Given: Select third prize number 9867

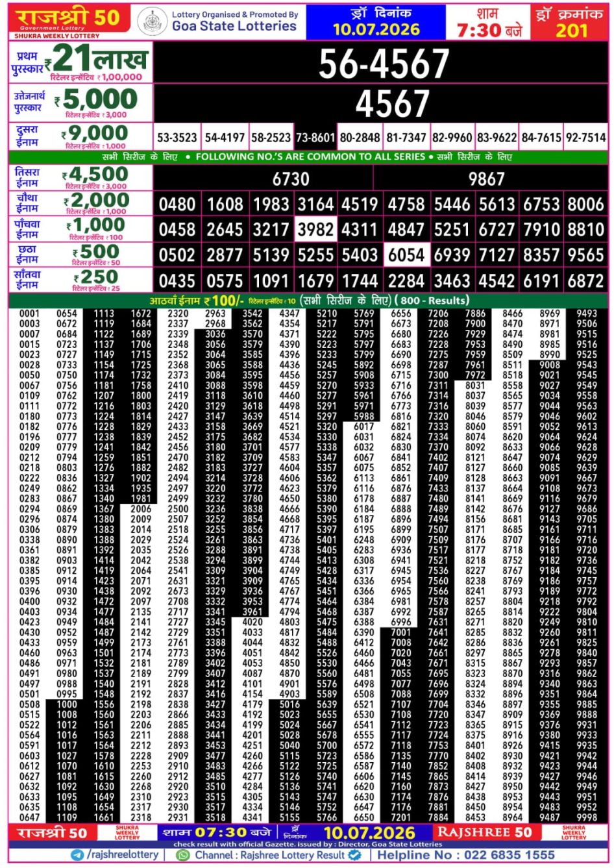Looking at the screenshot, I should pos(486,179).
